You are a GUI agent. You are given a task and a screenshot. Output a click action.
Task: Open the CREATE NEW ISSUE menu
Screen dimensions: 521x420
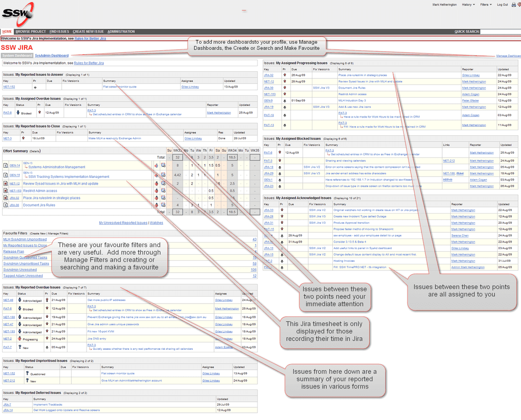88,31
